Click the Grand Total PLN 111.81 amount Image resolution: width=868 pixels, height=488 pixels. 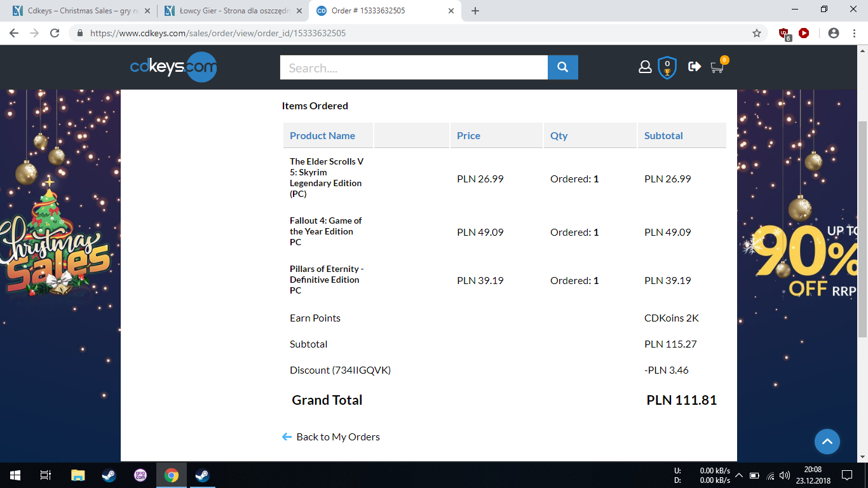(x=682, y=400)
